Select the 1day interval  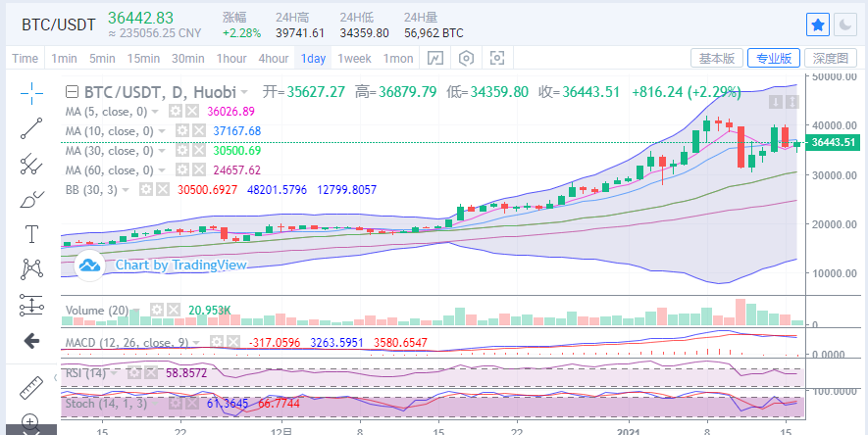click(313, 58)
